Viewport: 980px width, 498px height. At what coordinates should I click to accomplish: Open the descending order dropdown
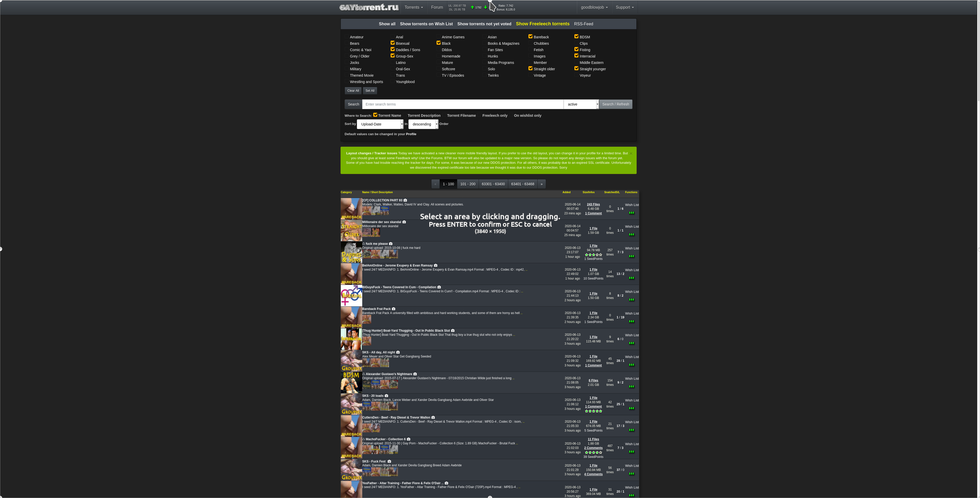click(423, 124)
